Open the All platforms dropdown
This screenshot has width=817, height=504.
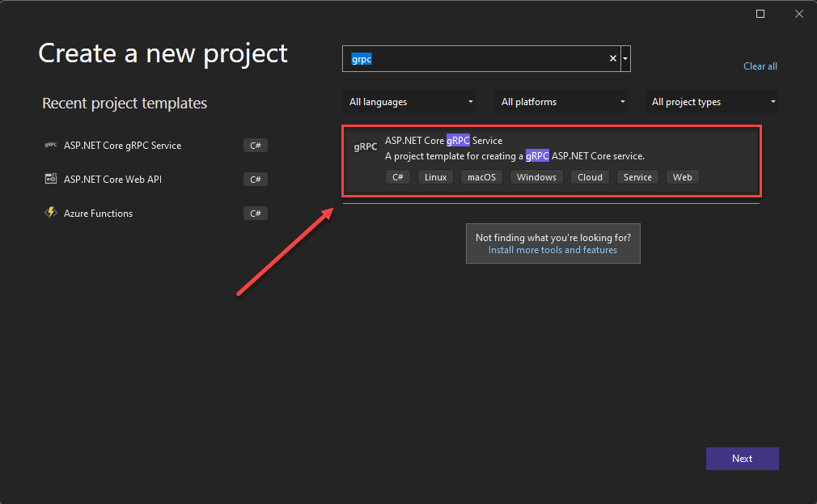(x=561, y=101)
